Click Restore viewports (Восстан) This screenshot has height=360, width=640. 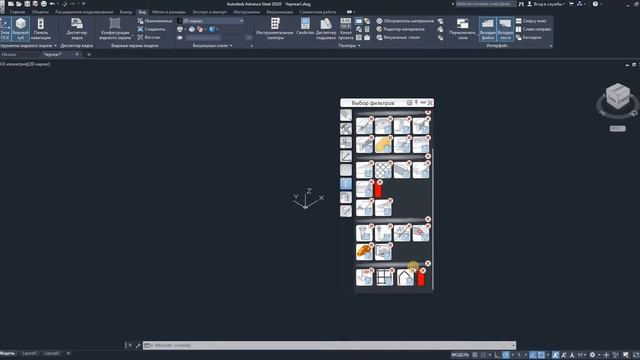(x=149, y=37)
